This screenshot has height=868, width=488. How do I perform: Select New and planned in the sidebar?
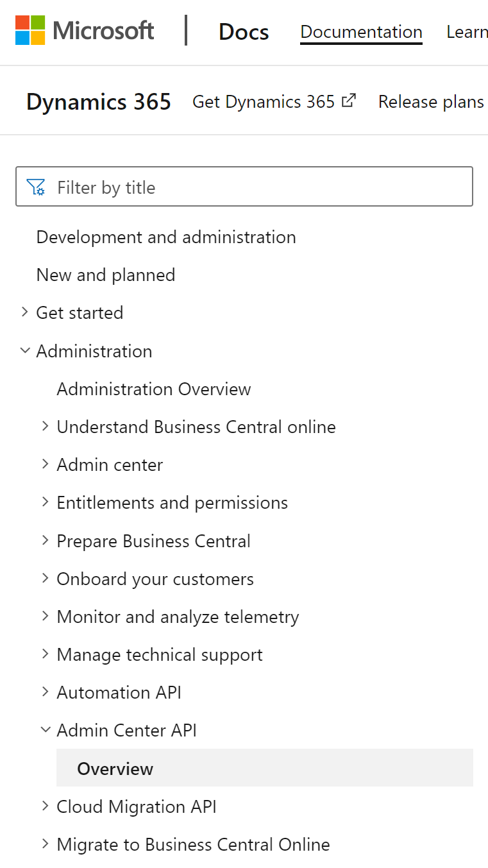[x=106, y=275]
